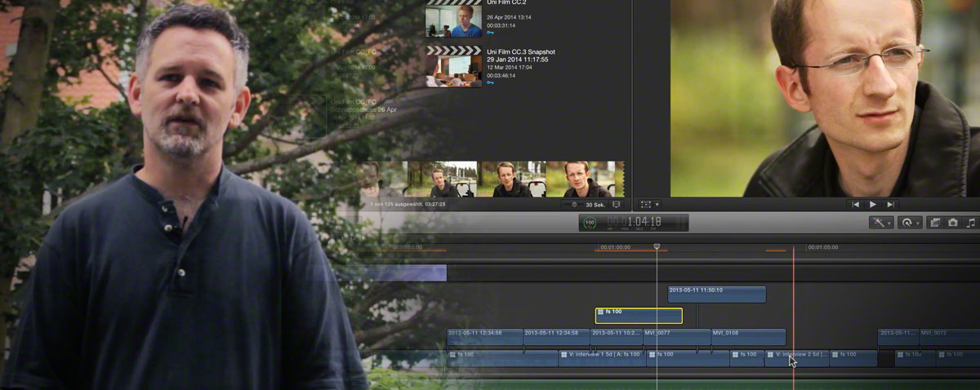This screenshot has width=980, height=390.
Task: Click the clip appearance icon beside 30 Sek.
Action: click(617, 205)
